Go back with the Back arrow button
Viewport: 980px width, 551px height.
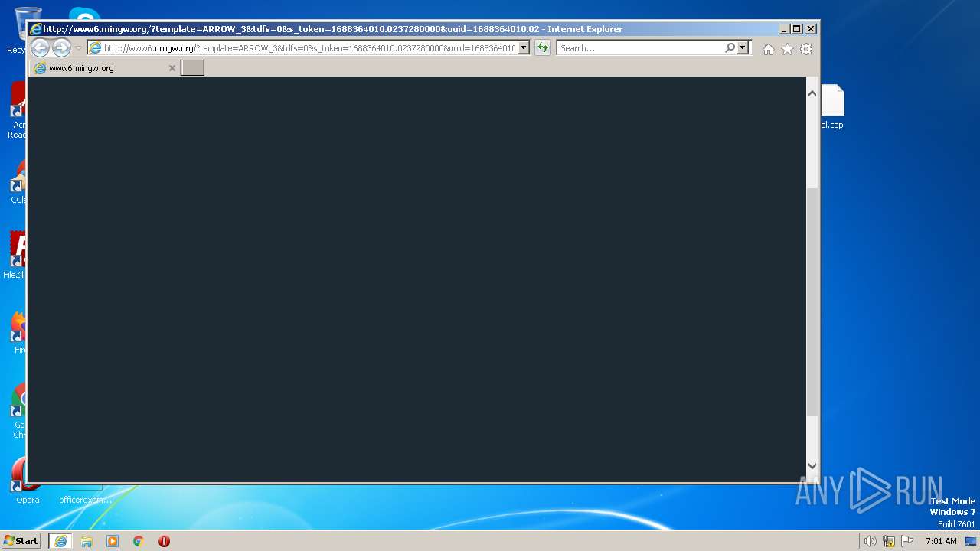(41, 48)
